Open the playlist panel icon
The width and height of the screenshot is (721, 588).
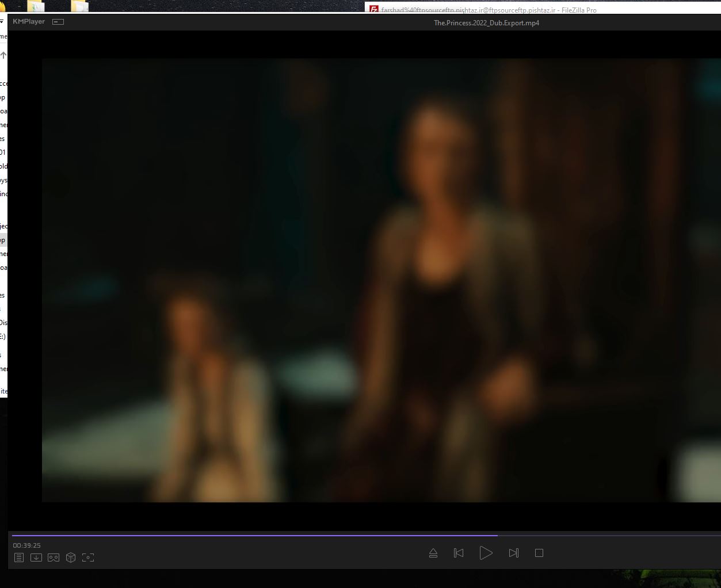click(19, 558)
